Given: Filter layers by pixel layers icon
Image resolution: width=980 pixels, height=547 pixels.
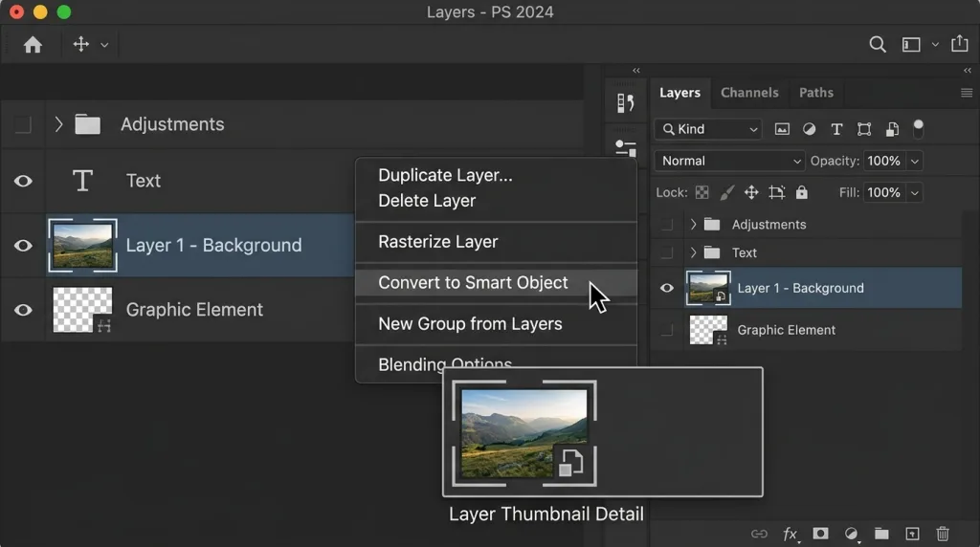Looking at the screenshot, I should [782, 129].
